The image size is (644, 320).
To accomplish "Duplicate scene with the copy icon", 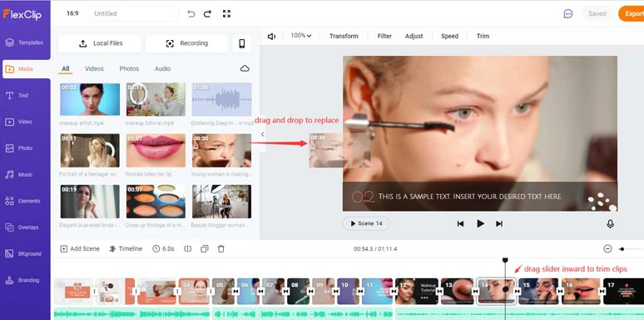I will pos(205,249).
